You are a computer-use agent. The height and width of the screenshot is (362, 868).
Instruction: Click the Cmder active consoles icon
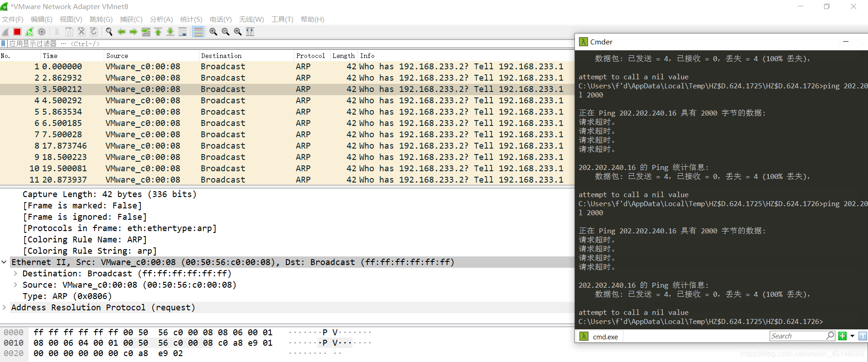coord(863,336)
